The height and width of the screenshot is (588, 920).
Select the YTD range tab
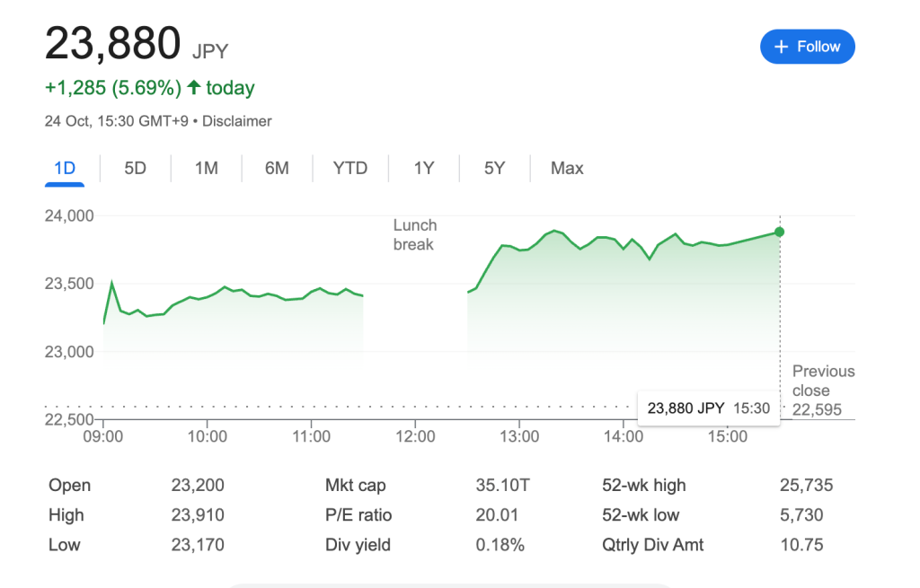point(350,169)
